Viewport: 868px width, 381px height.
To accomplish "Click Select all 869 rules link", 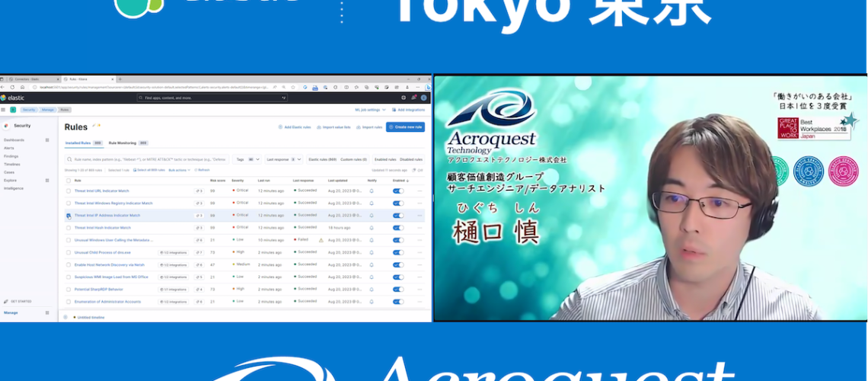I will coord(149,170).
